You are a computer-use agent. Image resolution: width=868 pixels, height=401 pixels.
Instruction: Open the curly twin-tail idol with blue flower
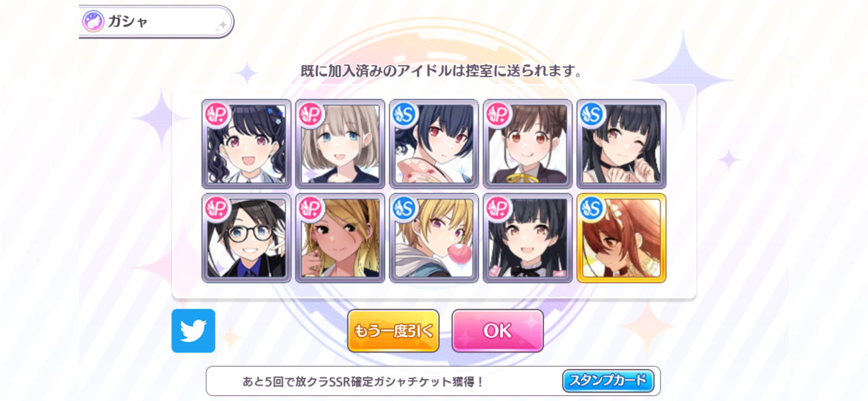(246, 144)
